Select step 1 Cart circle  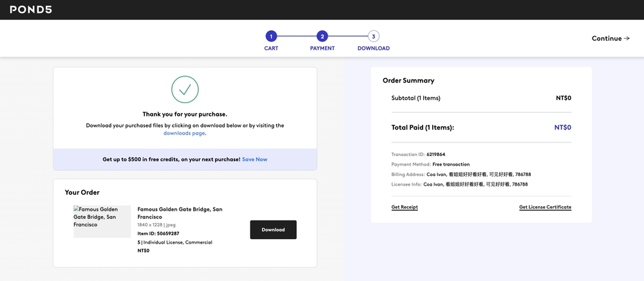coord(271,37)
